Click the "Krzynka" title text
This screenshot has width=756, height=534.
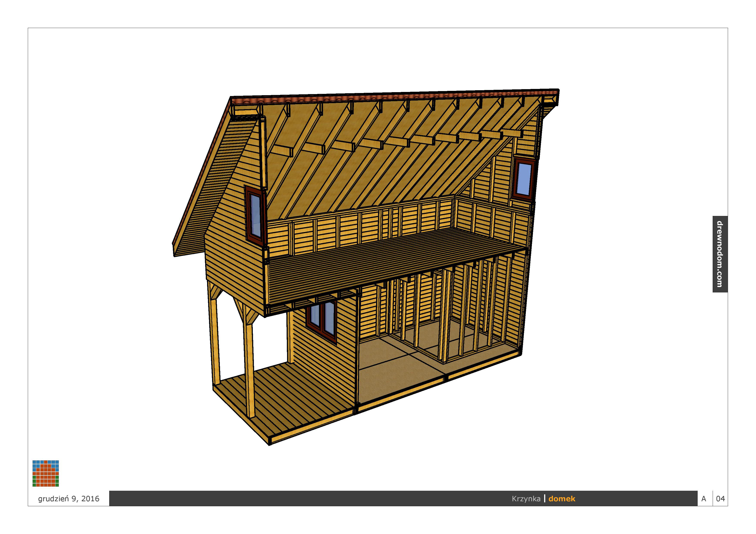click(x=526, y=499)
